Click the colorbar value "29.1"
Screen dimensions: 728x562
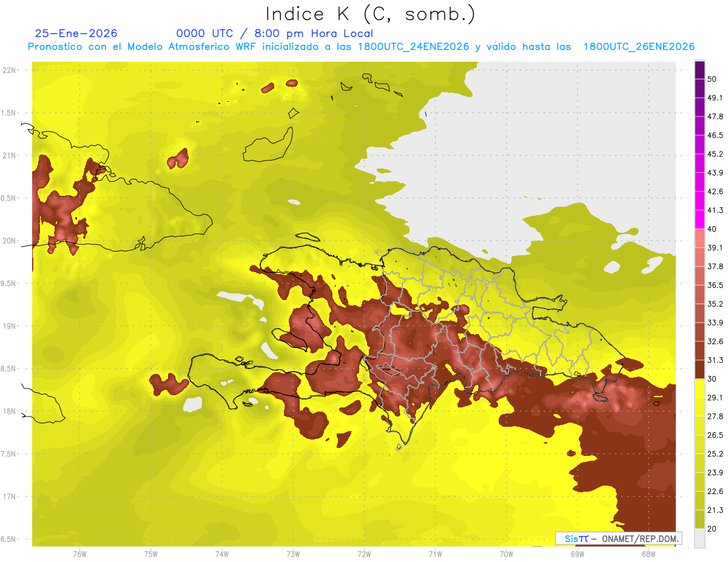[715, 398]
